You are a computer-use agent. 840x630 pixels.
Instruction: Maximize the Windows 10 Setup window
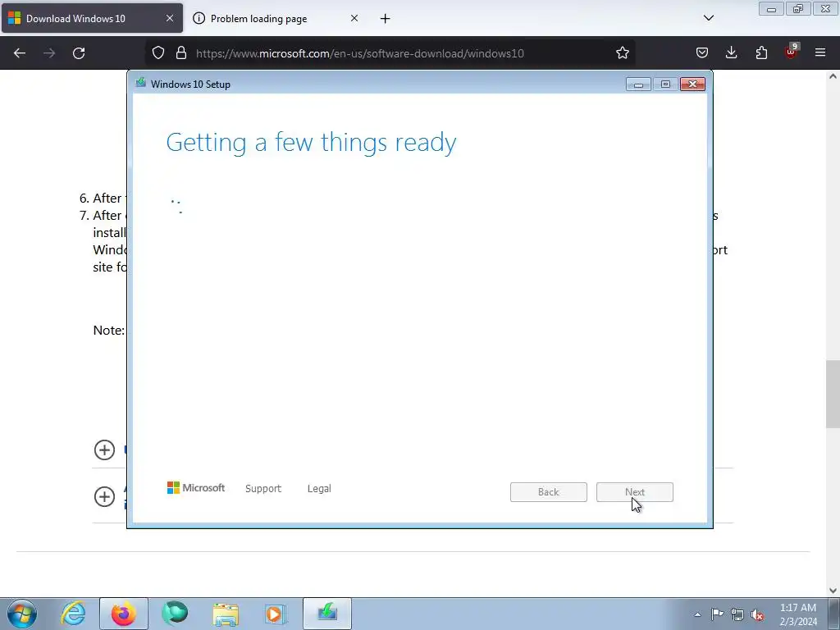point(665,84)
